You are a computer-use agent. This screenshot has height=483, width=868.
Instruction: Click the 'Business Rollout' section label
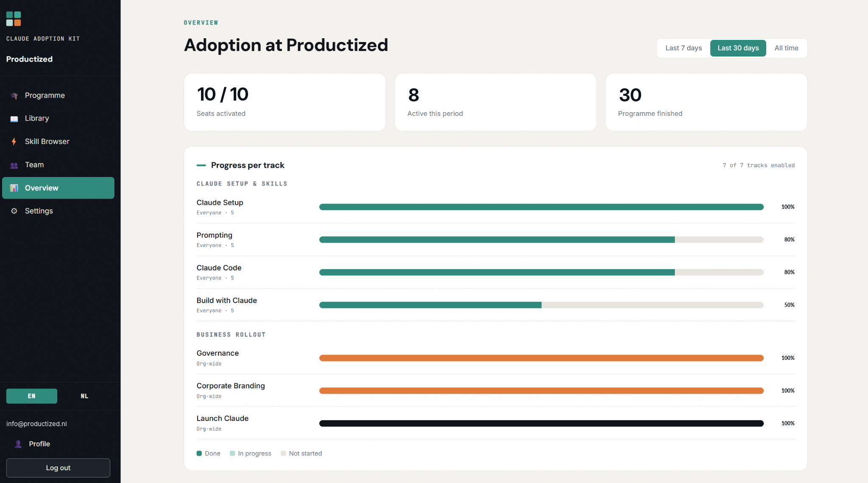pos(231,335)
